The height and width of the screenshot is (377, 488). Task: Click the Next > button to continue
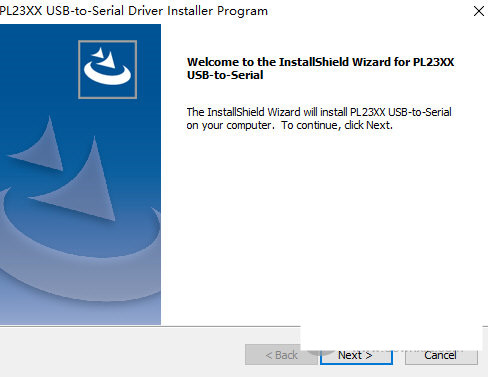[x=356, y=357]
